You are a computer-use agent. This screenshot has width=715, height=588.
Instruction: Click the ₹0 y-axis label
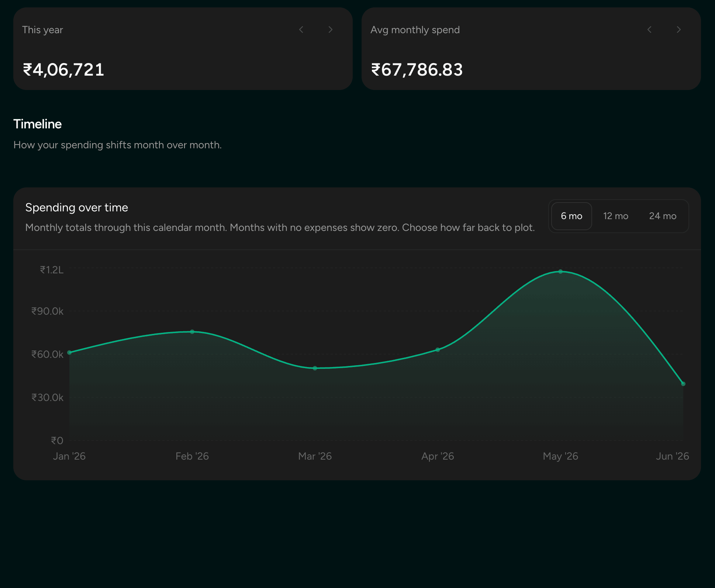point(57,440)
